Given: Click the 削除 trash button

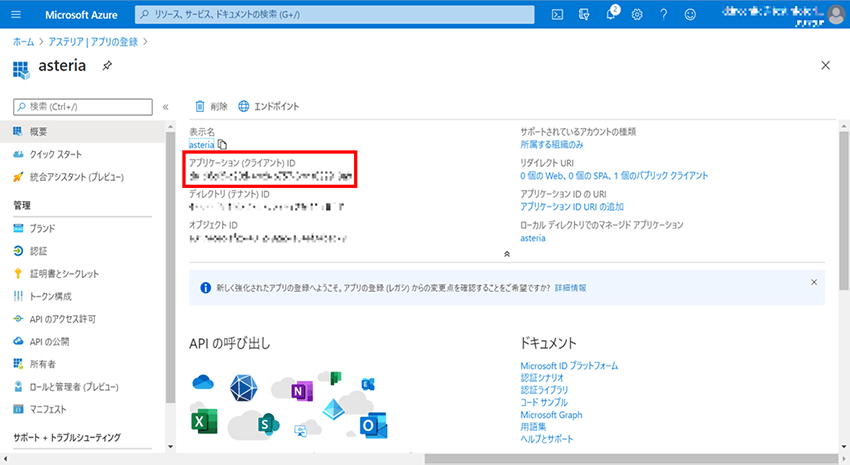Looking at the screenshot, I should coord(211,106).
